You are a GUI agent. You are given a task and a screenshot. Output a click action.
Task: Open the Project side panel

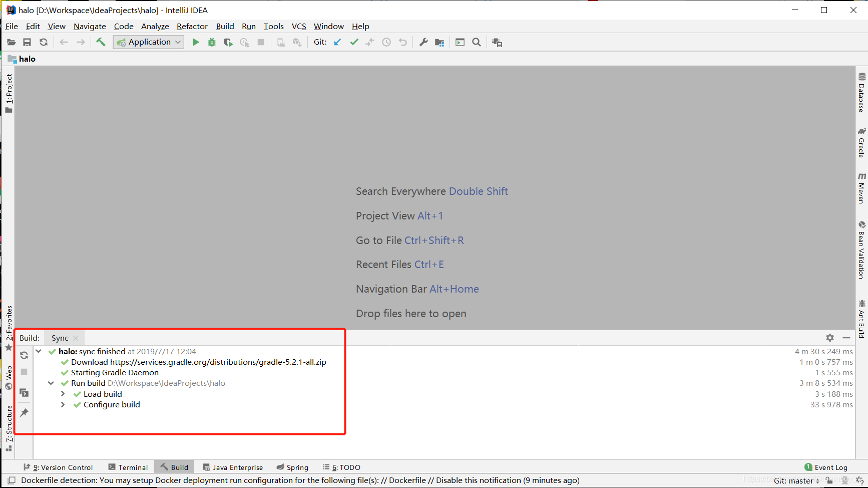coord(9,94)
